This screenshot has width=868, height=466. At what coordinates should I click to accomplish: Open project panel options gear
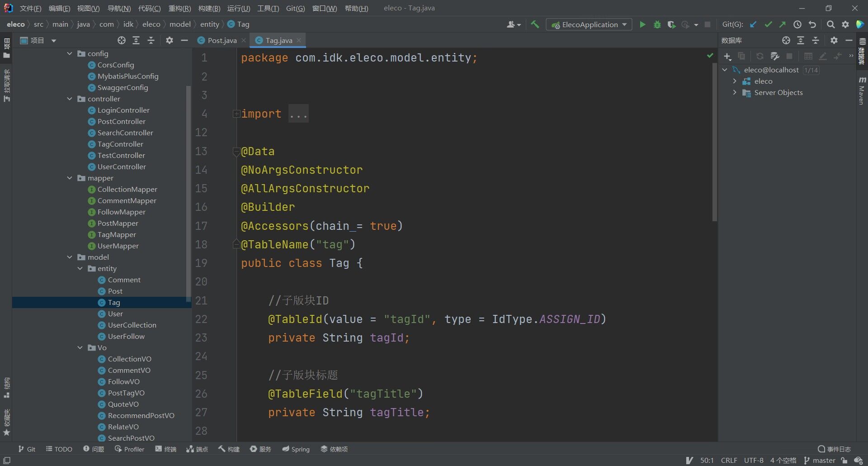click(x=170, y=40)
